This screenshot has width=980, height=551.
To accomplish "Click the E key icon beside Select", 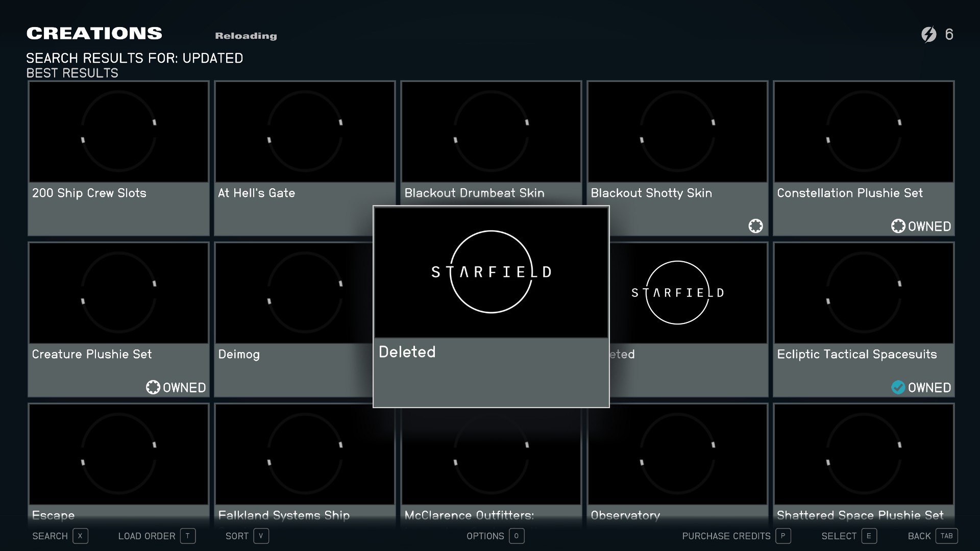I will [x=869, y=536].
